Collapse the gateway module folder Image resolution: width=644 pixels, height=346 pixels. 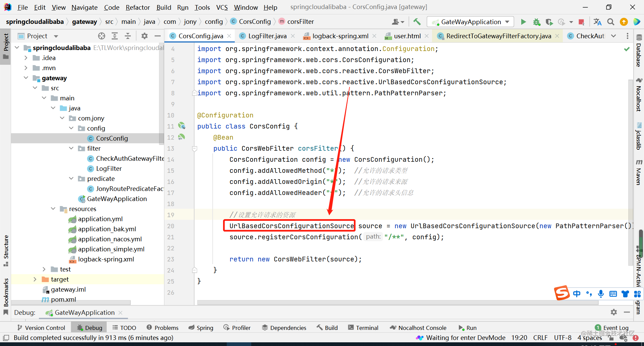26,78
